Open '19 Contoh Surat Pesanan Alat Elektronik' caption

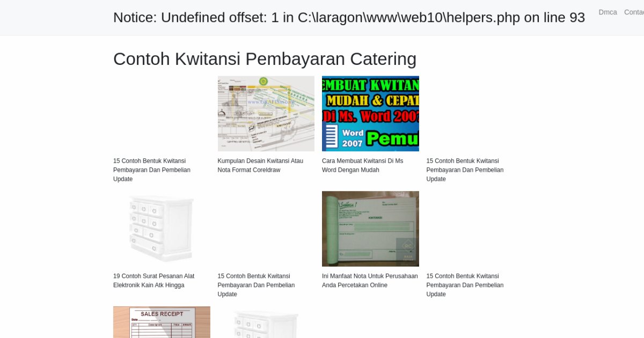pyautogui.click(x=153, y=281)
